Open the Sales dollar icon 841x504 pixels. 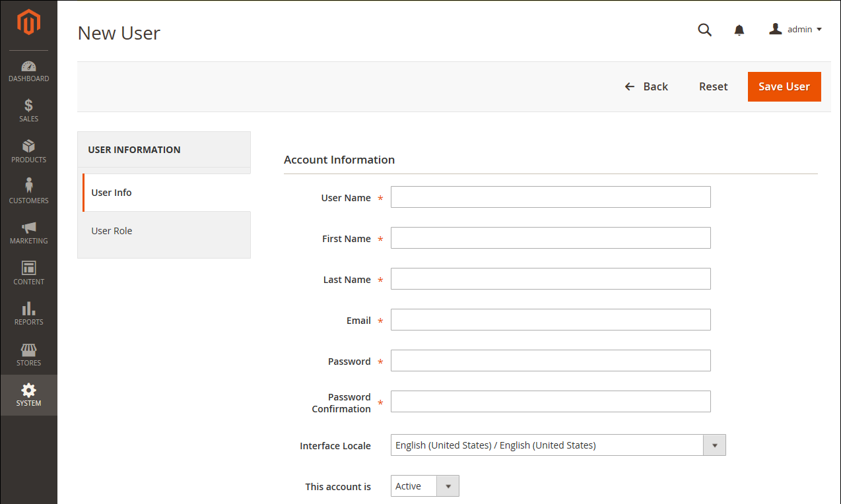[x=28, y=106]
